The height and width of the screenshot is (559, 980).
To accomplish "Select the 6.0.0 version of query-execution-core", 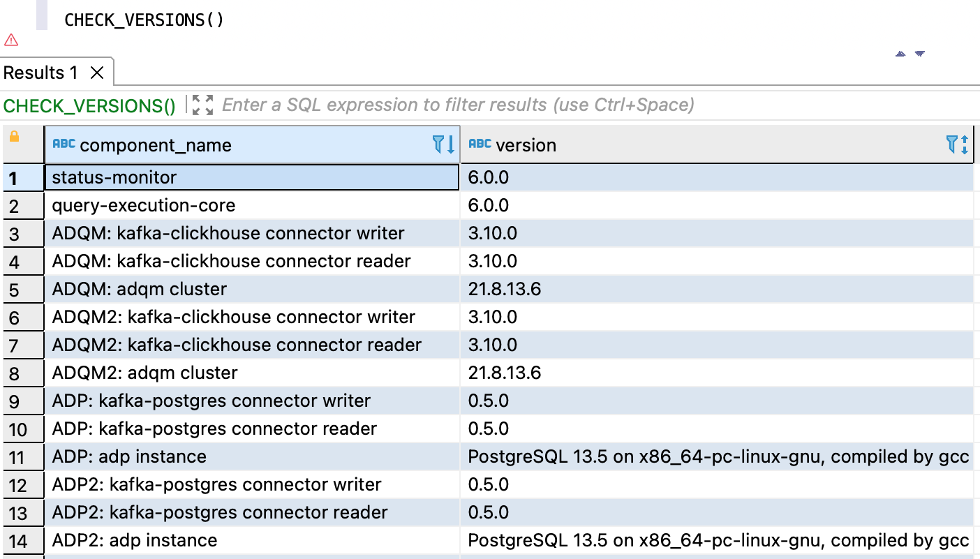I will click(x=717, y=205).
